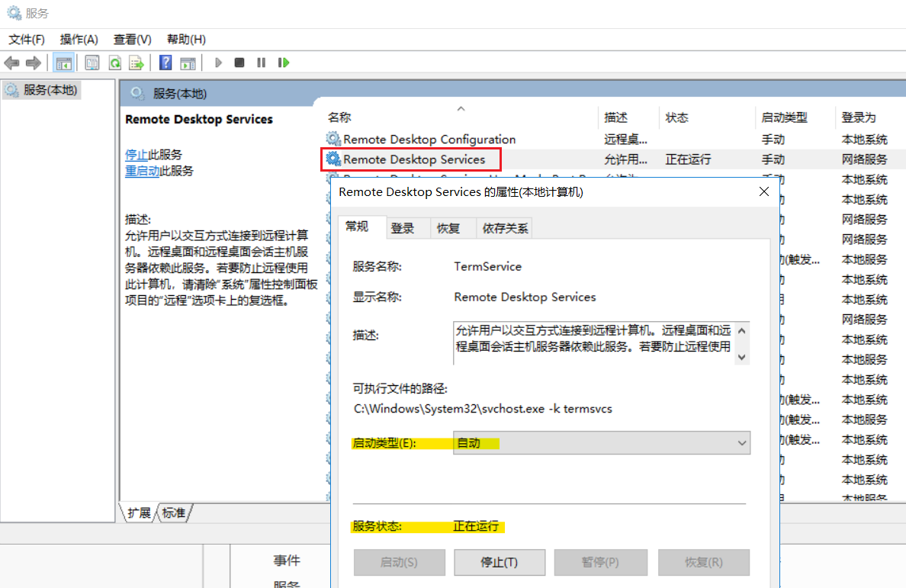Image resolution: width=906 pixels, height=588 pixels.
Task: Open the 查看(V) menu
Action: (x=133, y=40)
